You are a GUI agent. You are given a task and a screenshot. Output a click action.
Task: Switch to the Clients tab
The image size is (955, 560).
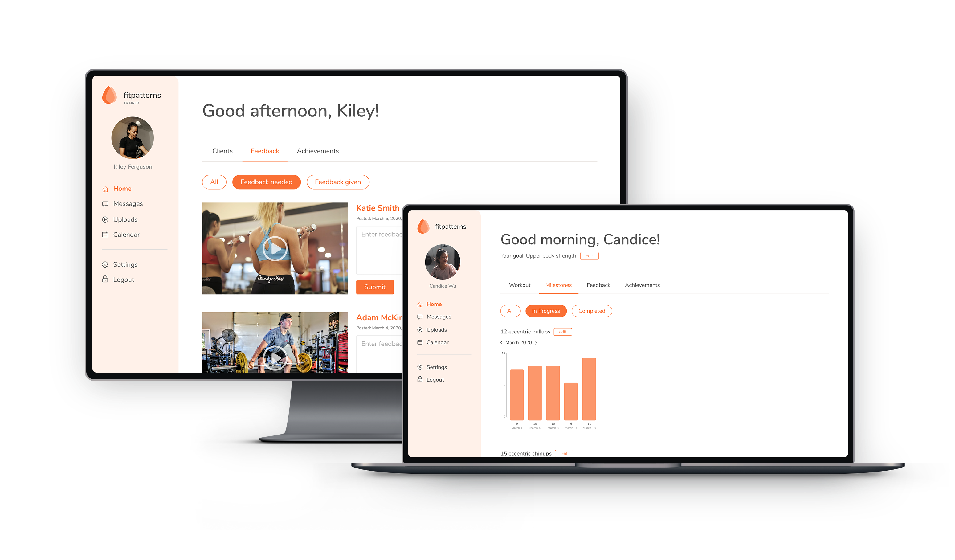[222, 150]
